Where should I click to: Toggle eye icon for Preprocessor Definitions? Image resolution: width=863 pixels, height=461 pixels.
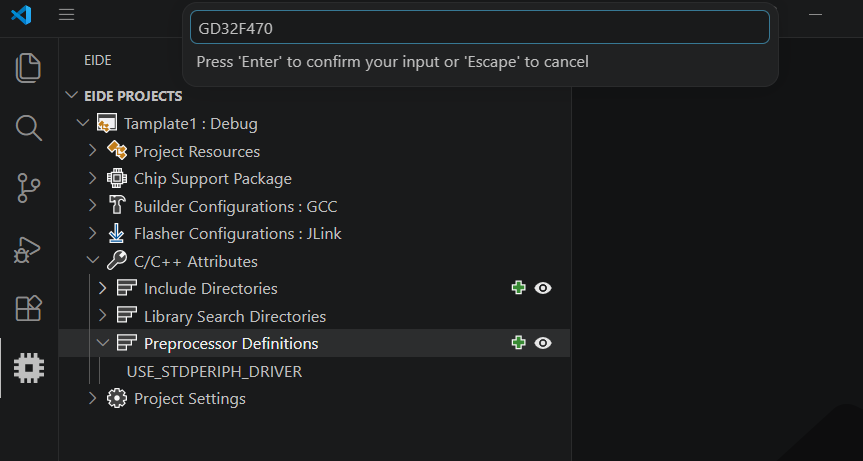(543, 343)
